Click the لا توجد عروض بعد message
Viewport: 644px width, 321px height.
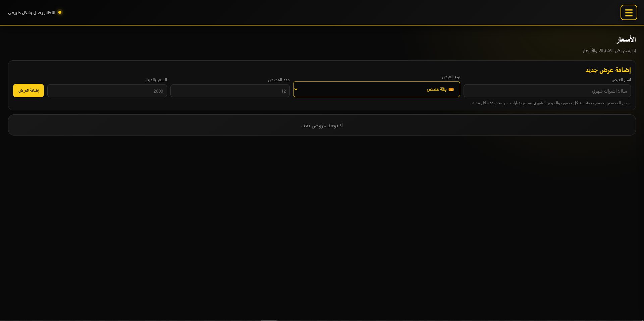[x=322, y=125]
